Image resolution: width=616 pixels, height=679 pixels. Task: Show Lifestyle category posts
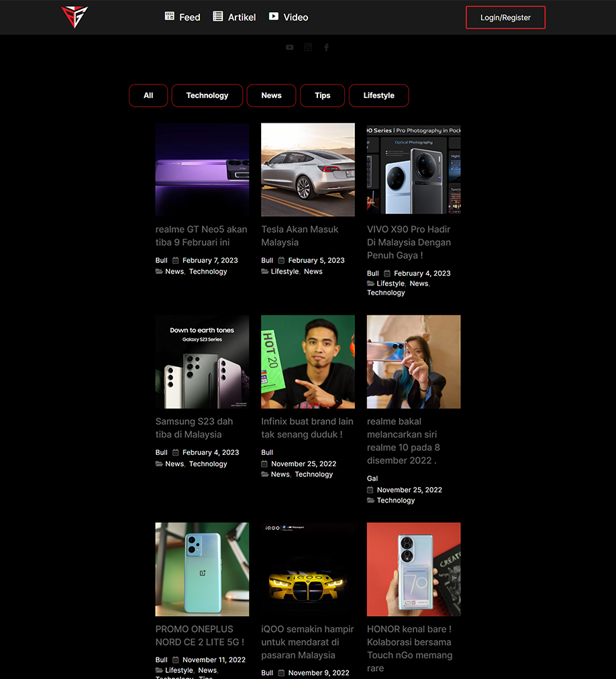pos(378,95)
